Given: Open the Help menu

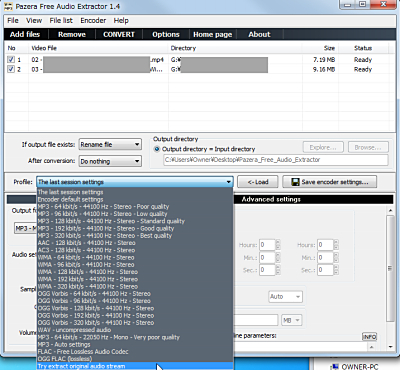Looking at the screenshot, I should pos(121,21).
